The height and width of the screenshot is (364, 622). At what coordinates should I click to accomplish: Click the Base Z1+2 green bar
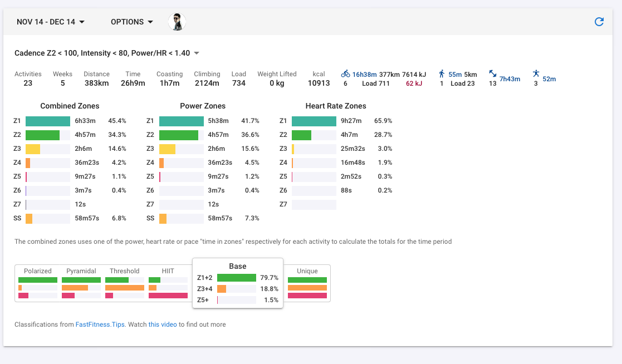click(x=237, y=278)
